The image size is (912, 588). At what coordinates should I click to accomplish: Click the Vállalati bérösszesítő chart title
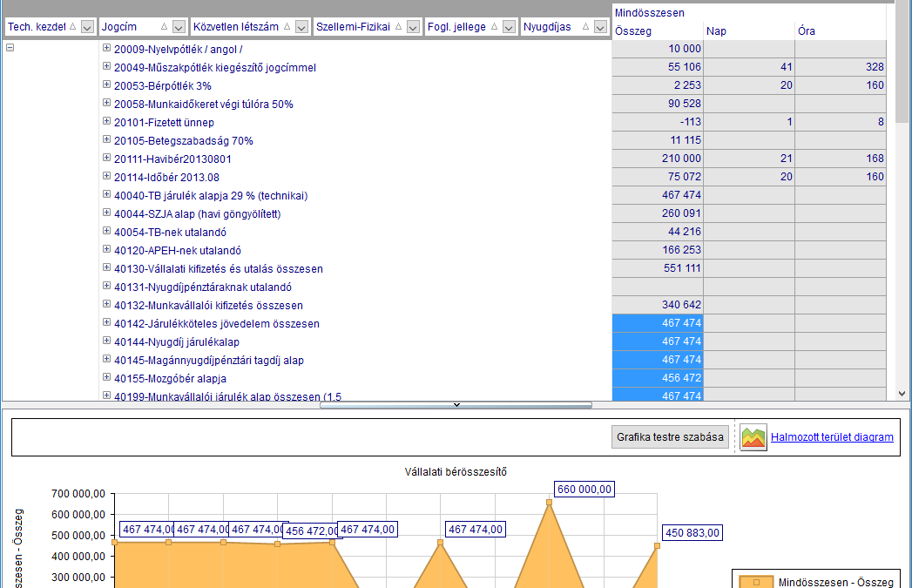coord(456,471)
